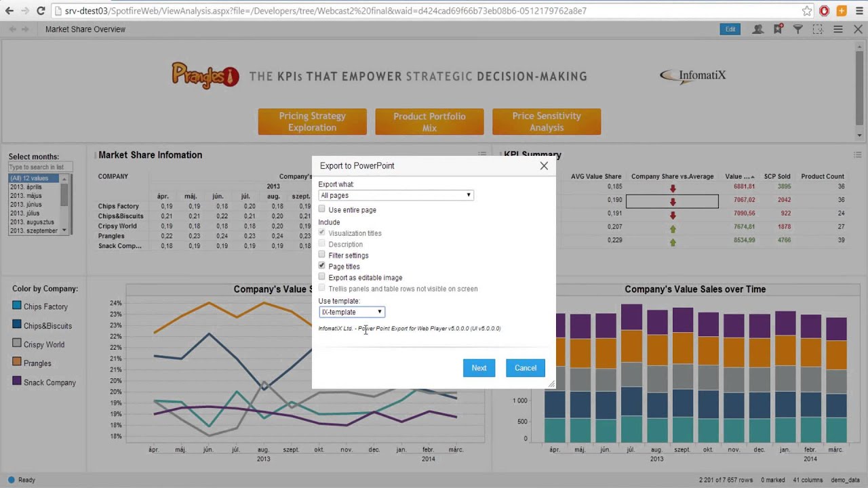Click the browser forward arrow
This screenshot has width=868, height=488.
25,11
